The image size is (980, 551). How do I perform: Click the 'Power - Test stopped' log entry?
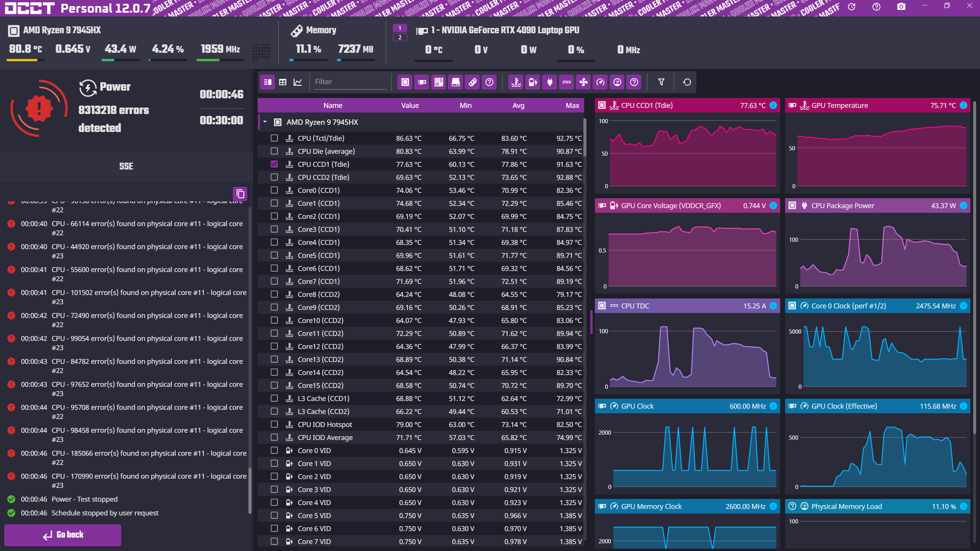coord(85,499)
